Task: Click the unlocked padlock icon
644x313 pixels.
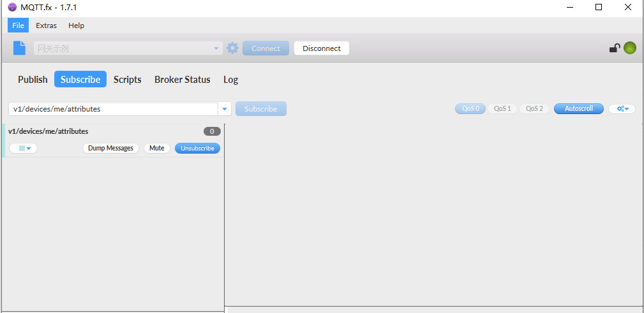Action: point(615,48)
